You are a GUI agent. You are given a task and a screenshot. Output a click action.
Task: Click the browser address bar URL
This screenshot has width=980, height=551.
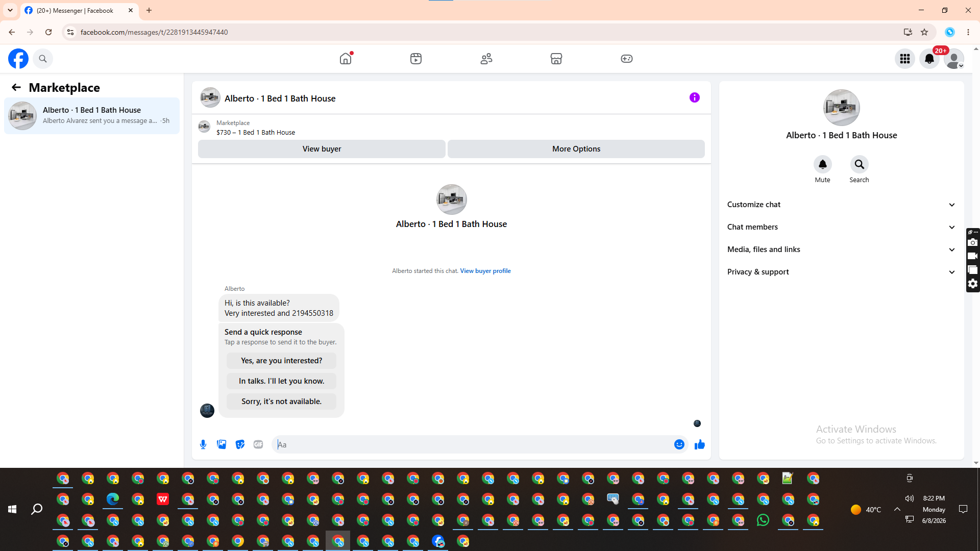(154, 32)
